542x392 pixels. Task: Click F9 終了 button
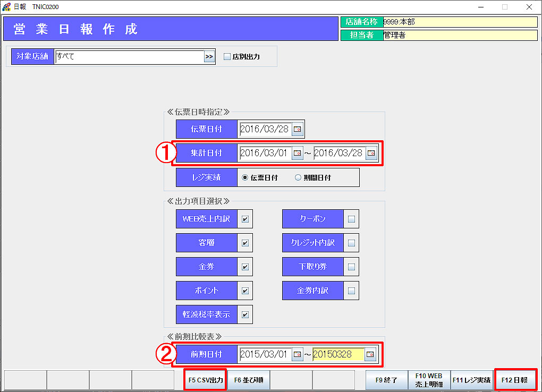[386, 380]
